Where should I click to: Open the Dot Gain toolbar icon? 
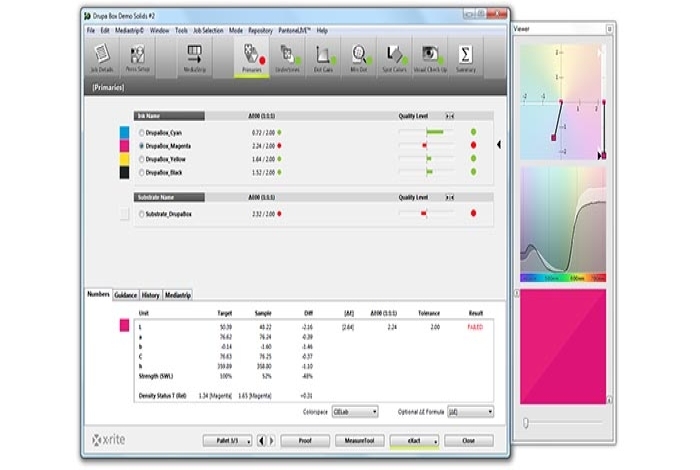pyautogui.click(x=323, y=58)
